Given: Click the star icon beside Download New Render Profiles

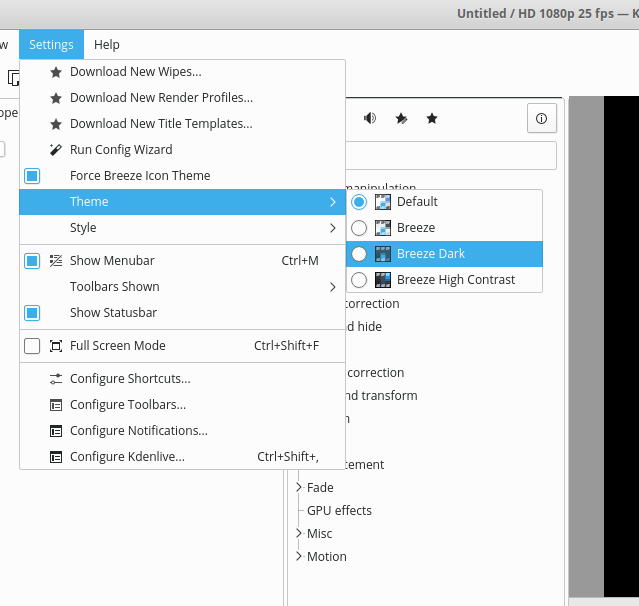Looking at the screenshot, I should [x=56, y=98].
